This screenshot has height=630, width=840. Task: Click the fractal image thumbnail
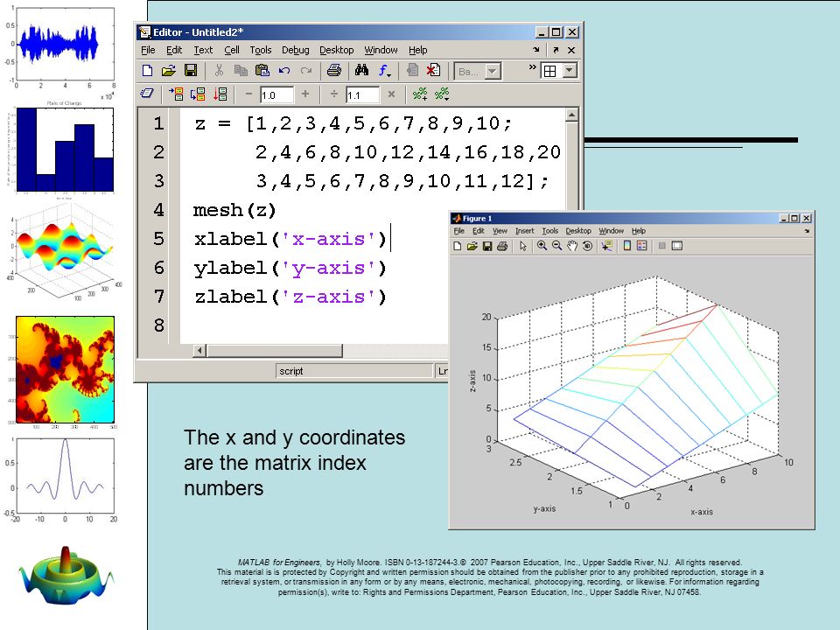point(66,369)
